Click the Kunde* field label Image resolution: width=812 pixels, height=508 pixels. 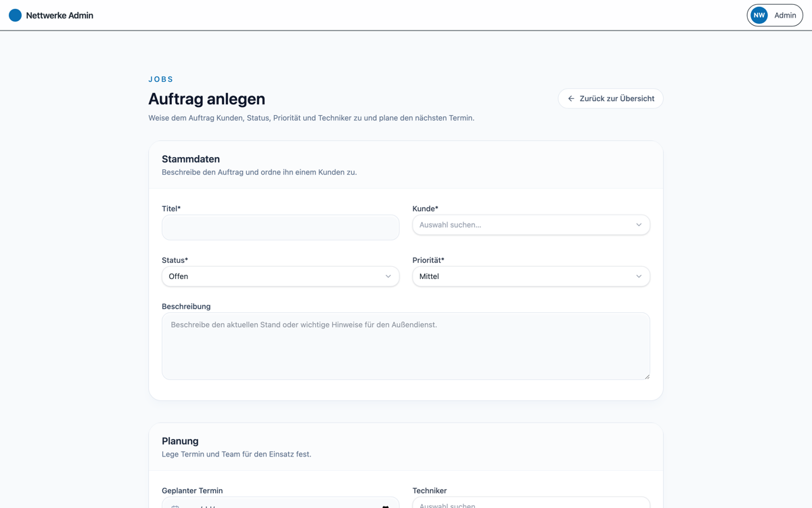click(x=426, y=209)
